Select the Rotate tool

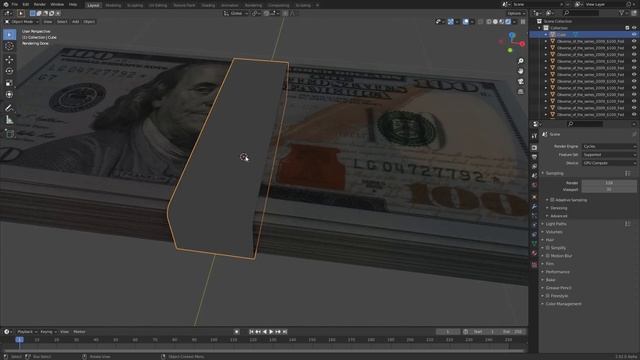9,71
